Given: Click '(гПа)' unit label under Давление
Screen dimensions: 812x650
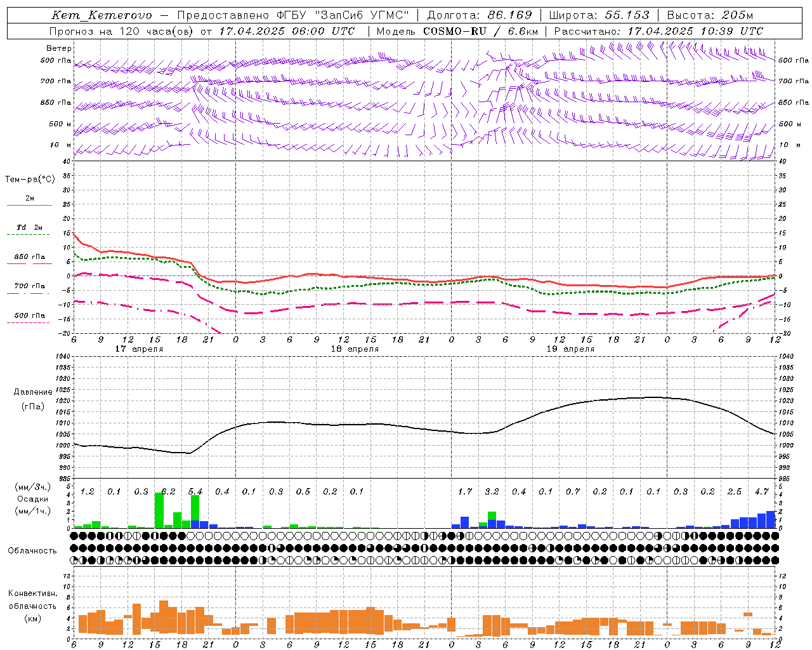Looking at the screenshot, I should (33, 407).
